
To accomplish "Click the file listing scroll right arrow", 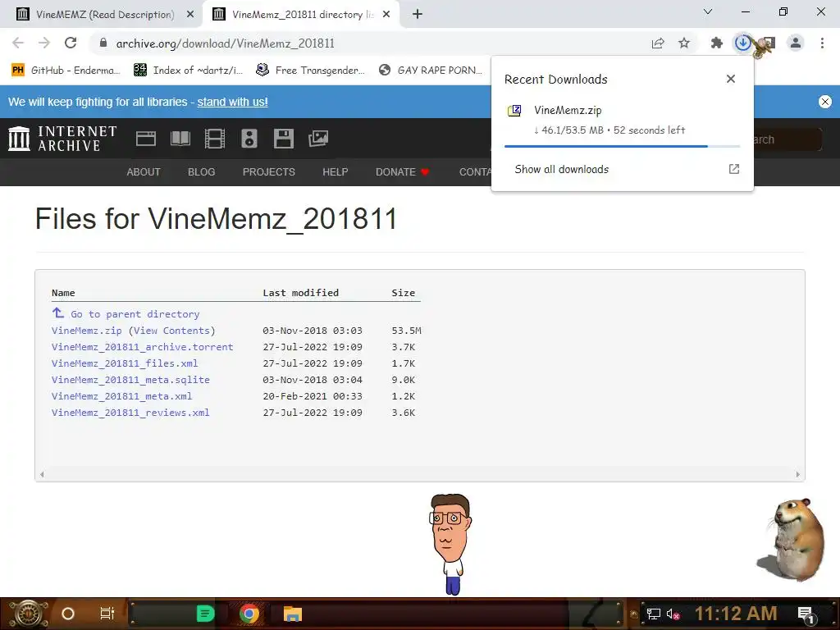I will (x=797, y=474).
